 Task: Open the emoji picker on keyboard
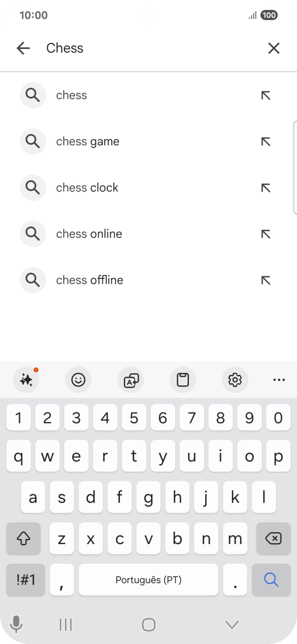tap(78, 380)
